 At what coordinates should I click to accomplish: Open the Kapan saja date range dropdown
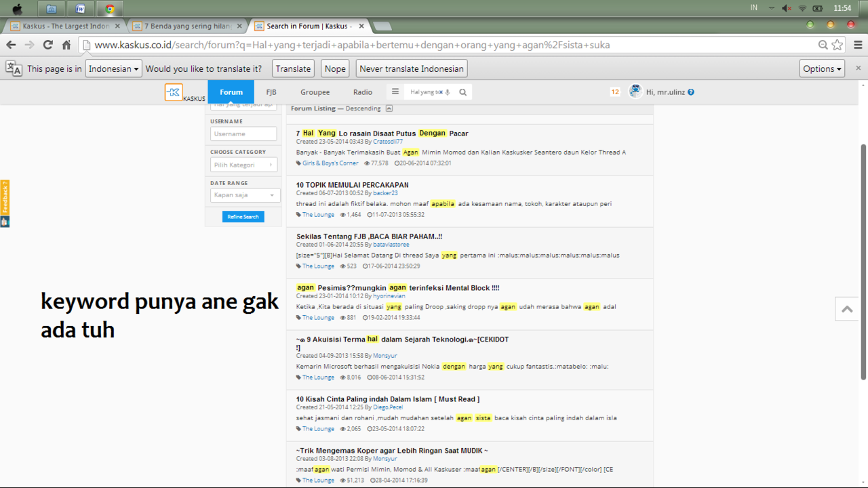(x=245, y=195)
